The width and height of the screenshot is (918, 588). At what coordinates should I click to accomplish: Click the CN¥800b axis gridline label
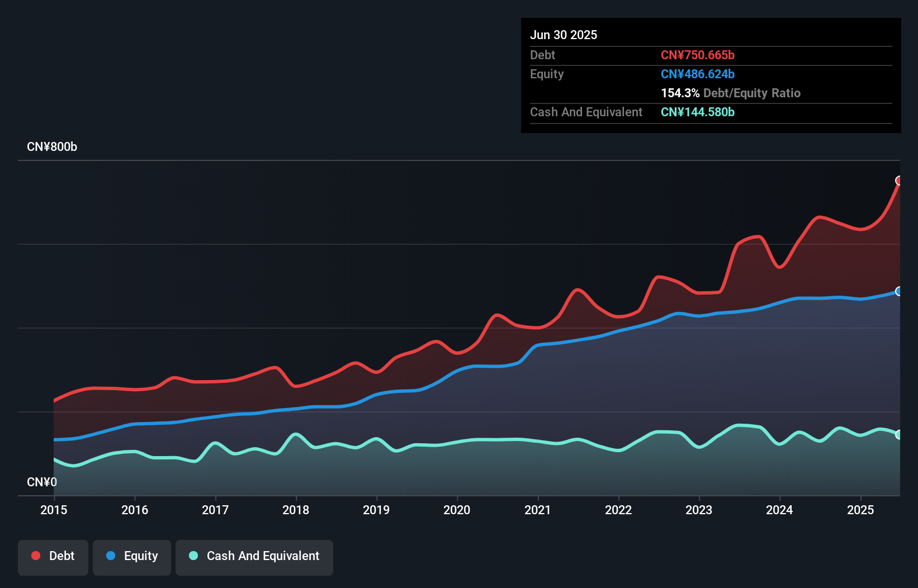click(x=52, y=146)
